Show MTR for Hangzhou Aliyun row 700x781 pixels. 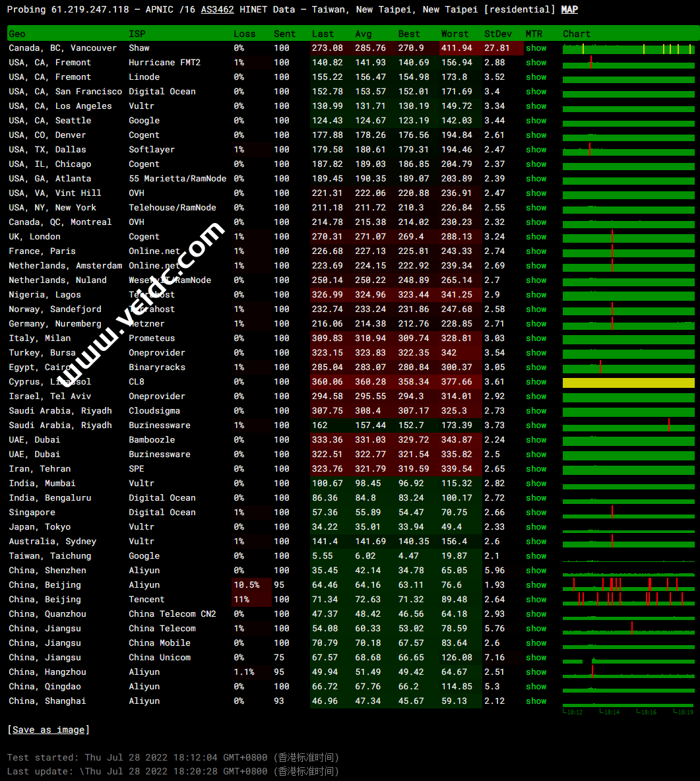(536, 672)
